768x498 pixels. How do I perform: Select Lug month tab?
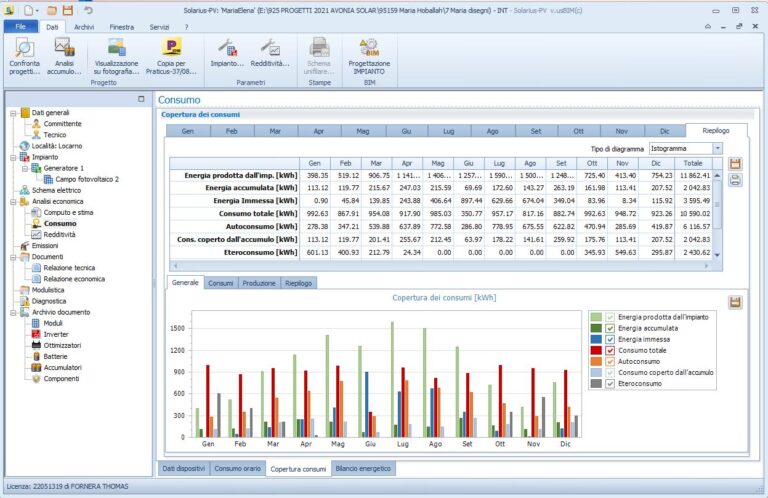pos(449,131)
